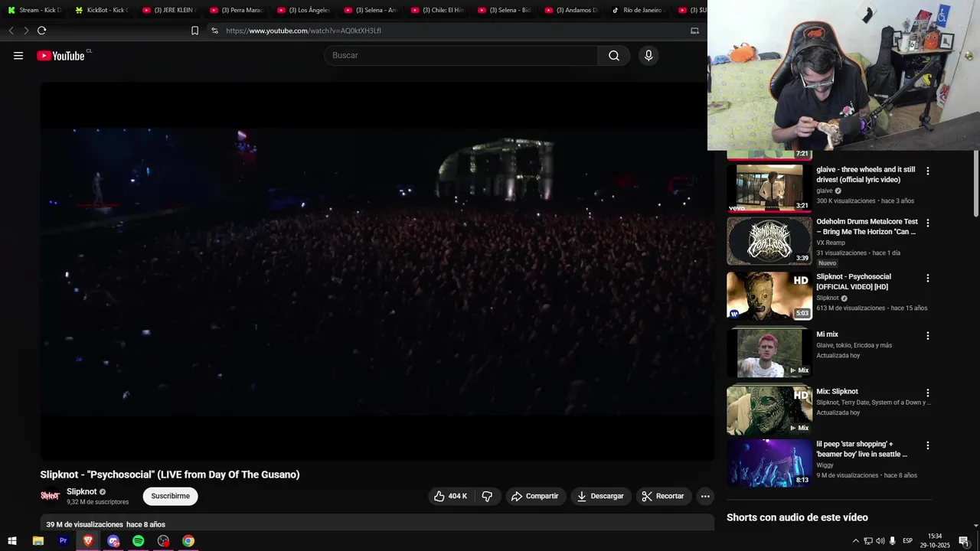The image size is (980, 551).
Task: Switch to Chile: El Him tab
Action: pos(439,10)
